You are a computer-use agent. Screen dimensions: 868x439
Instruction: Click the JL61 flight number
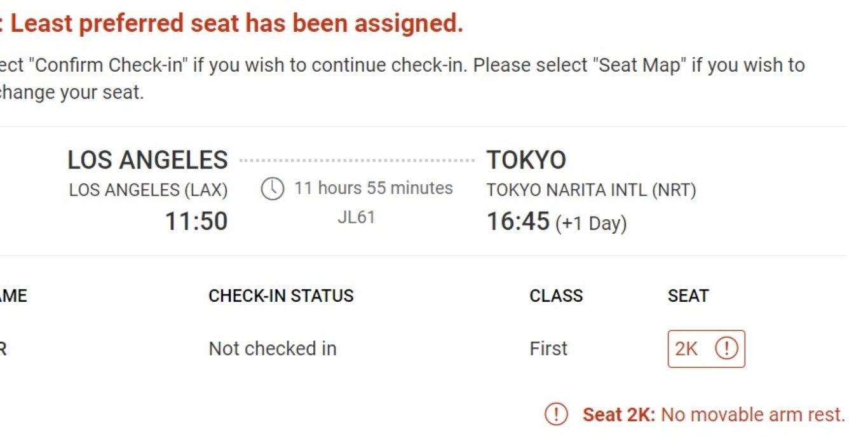pos(356,217)
